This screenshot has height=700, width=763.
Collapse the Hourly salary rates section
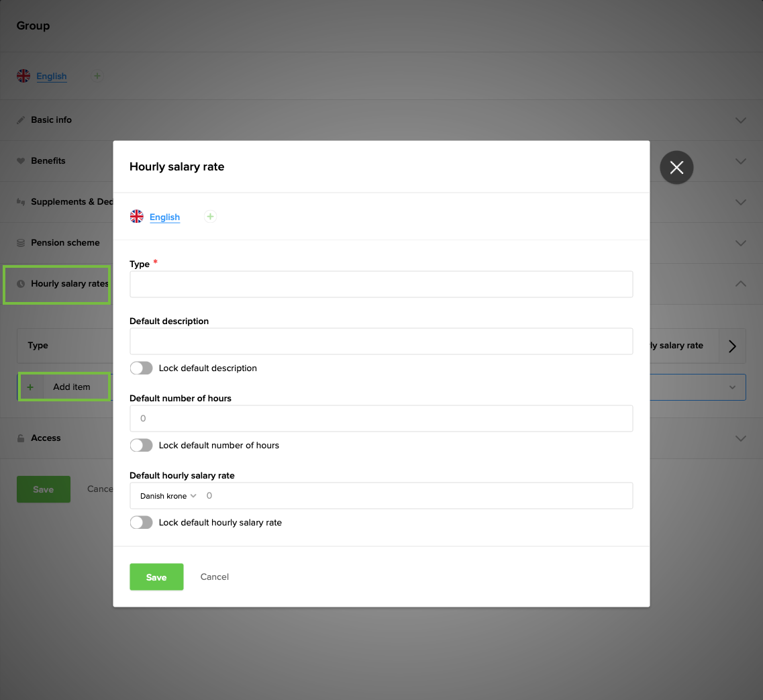click(740, 284)
